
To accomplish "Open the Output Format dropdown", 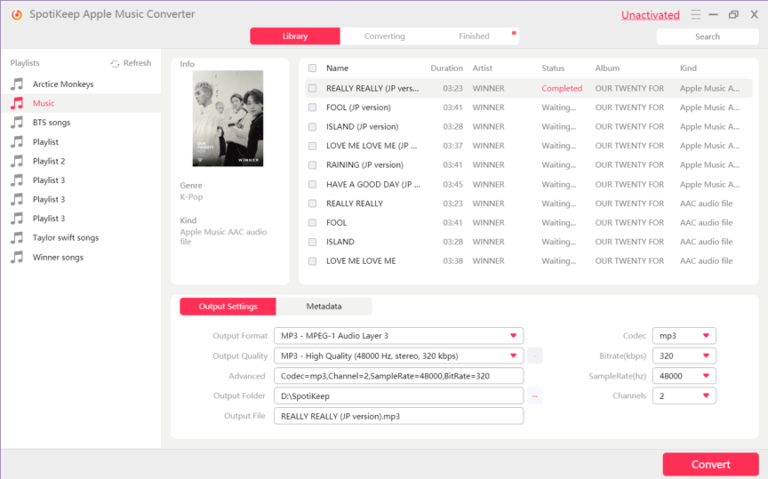I will (399, 335).
